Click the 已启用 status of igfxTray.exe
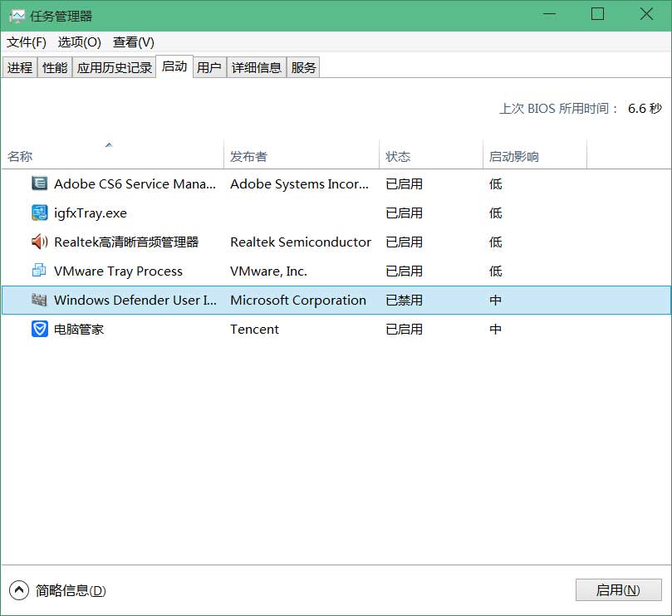The height and width of the screenshot is (616, 672). (405, 213)
